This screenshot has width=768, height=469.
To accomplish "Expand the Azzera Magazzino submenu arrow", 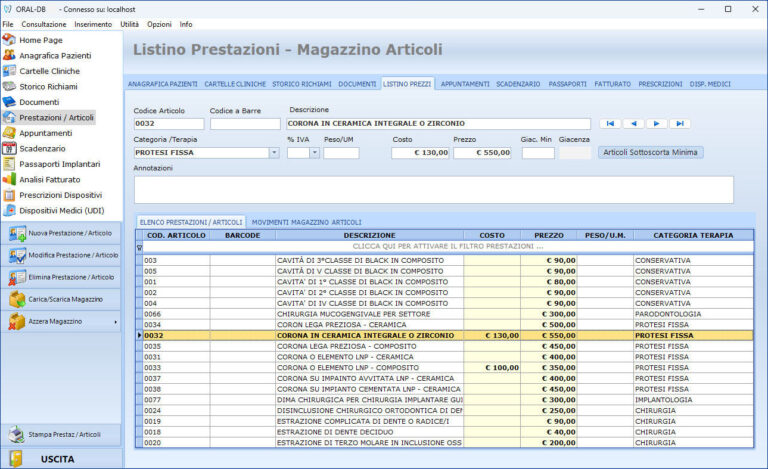I will (116, 322).
